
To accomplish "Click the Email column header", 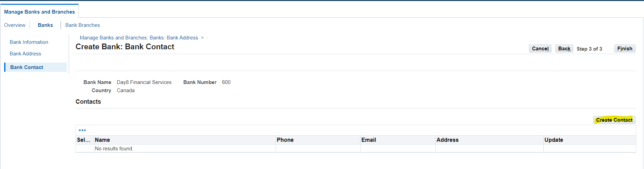I will click(398, 140).
